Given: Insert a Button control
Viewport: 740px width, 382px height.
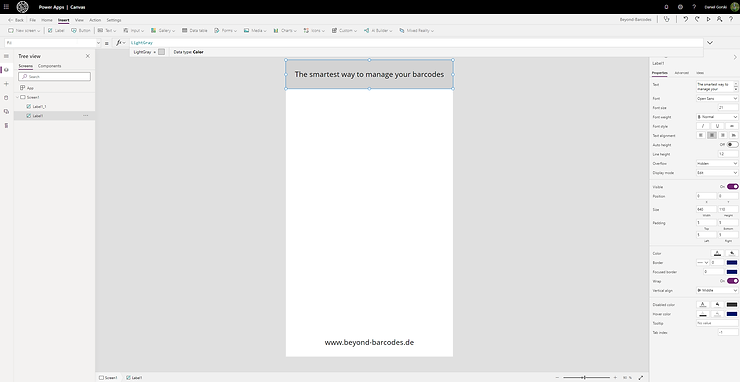Looking at the screenshot, I should click(81, 30).
